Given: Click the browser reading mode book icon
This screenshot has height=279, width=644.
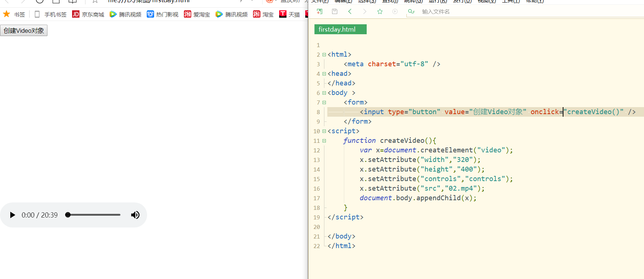Looking at the screenshot, I should [72, 1].
